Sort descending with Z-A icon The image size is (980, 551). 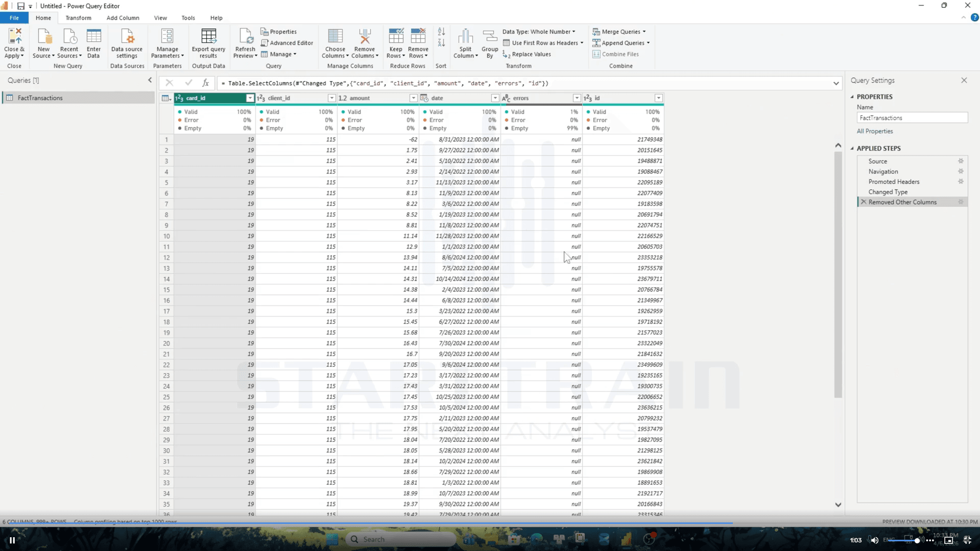[x=441, y=43]
